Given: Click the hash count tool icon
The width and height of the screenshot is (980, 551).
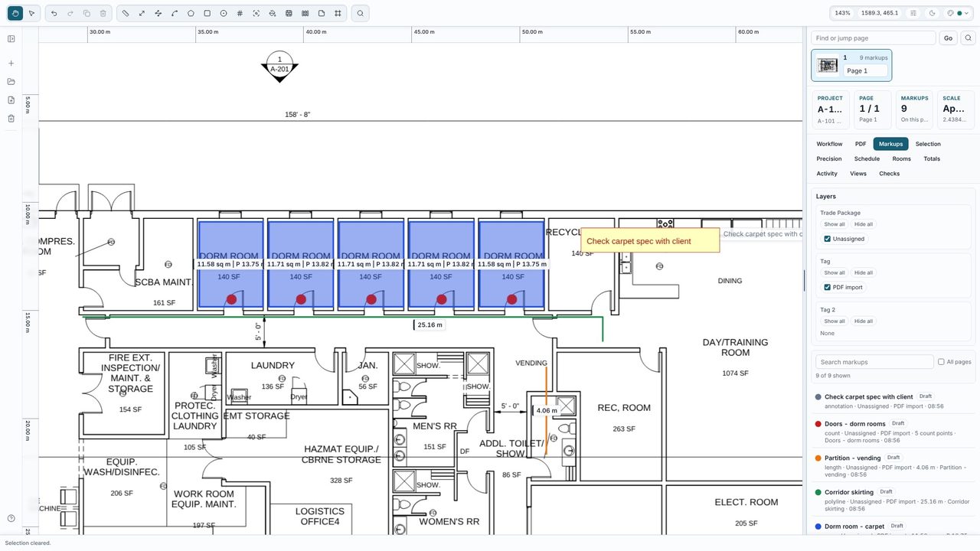Looking at the screenshot, I should pos(240,13).
